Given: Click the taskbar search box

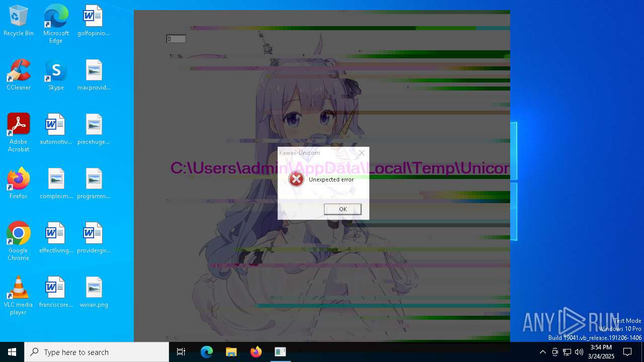Looking at the screenshot, I should coord(97,352).
